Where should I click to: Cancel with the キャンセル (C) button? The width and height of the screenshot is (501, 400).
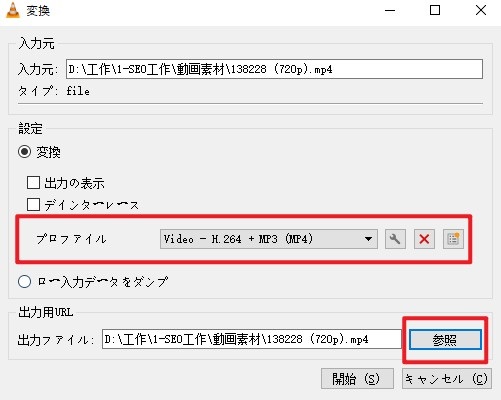[x=447, y=379]
